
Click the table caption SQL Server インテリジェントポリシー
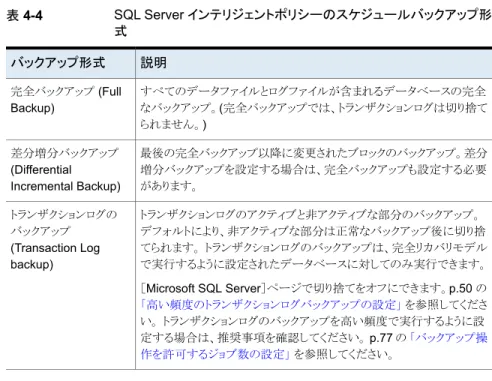[x=303, y=23]
